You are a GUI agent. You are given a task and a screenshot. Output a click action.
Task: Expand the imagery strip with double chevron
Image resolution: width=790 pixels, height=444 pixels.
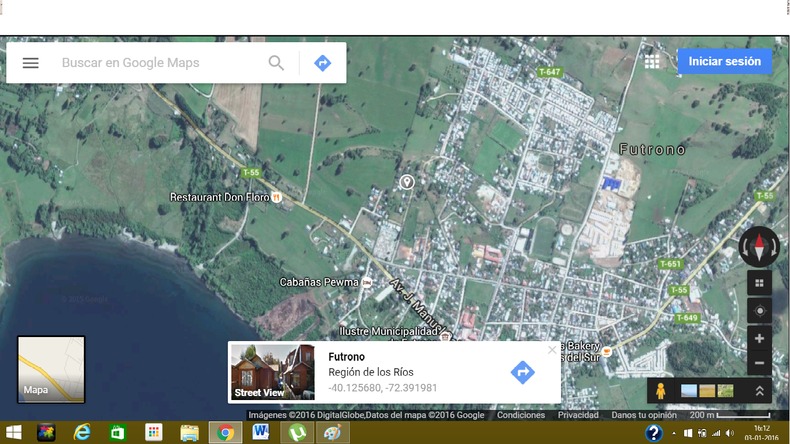759,391
